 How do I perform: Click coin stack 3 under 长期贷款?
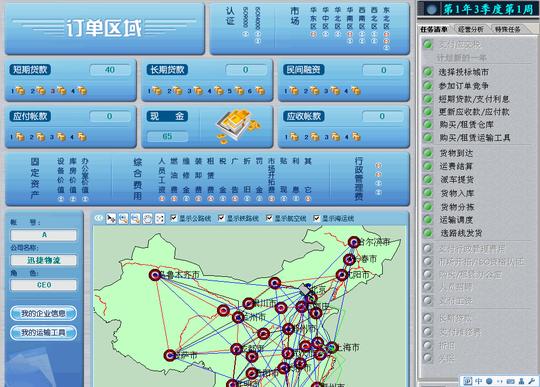[198, 91]
